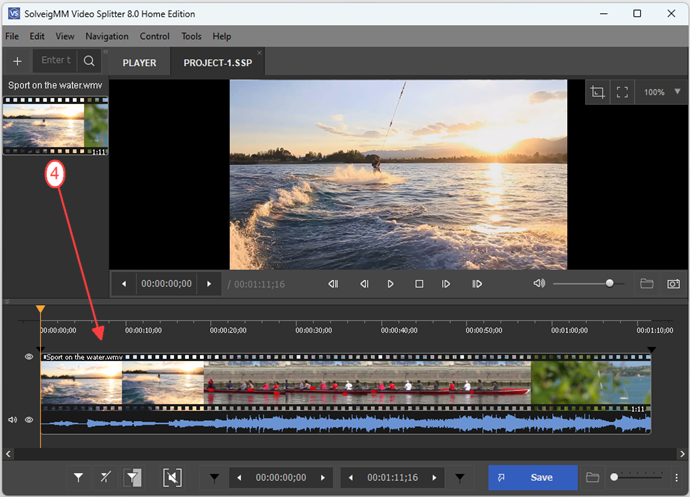Screen dimensions: 690x497
Task: Select the Sport on the water.wmv media thumbnail
Action: coord(55,125)
